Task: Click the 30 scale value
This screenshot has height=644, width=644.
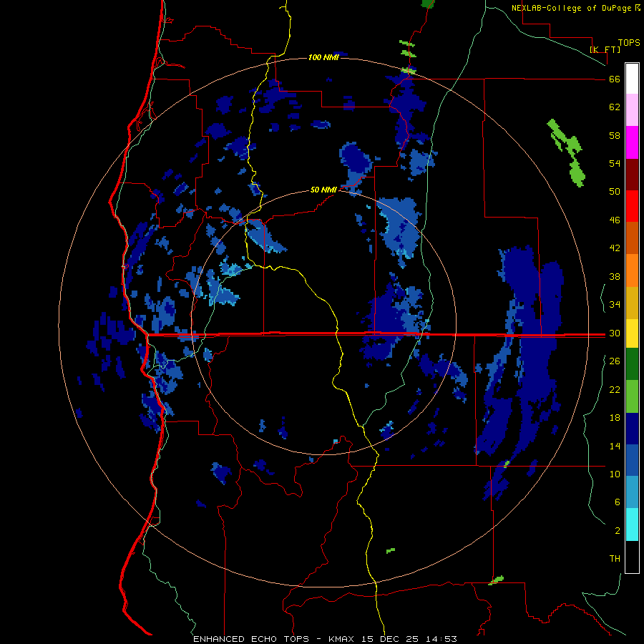Action: pos(615,333)
